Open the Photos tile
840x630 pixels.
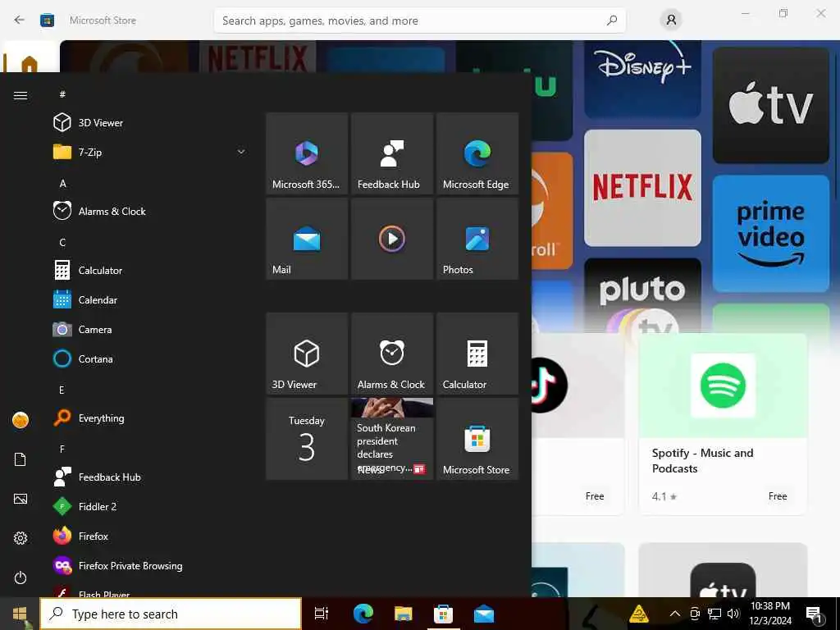point(477,239)
